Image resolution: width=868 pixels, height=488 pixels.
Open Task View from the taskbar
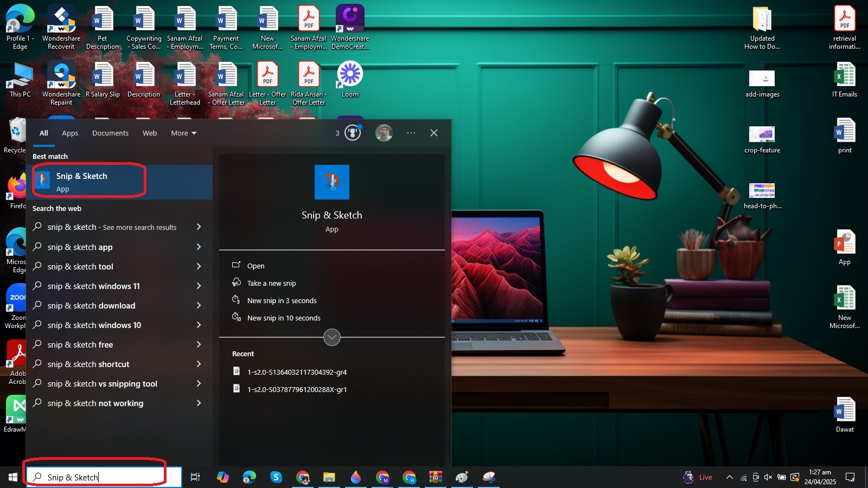195,477
